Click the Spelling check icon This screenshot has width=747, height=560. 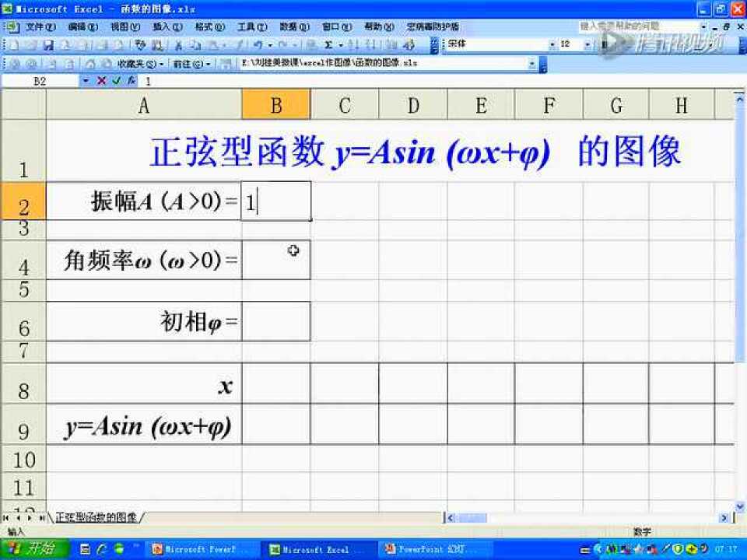point(139,44)
